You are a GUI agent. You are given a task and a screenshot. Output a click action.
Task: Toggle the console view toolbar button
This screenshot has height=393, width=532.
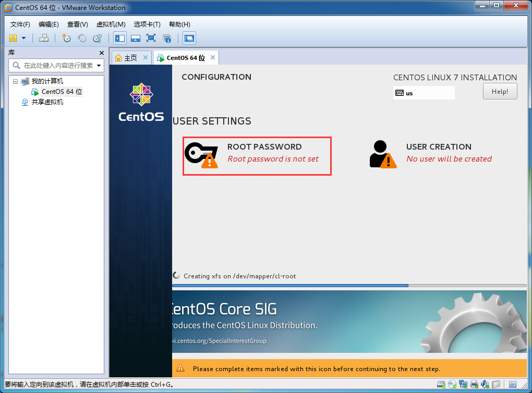pyautogui.click(x=189, y=38)
